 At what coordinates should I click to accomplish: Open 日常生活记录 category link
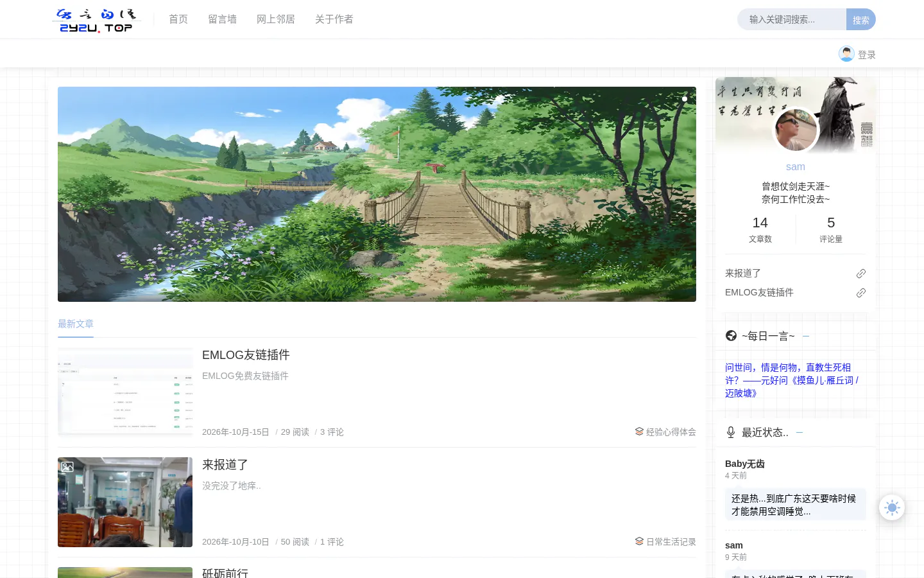pos(671,542)
